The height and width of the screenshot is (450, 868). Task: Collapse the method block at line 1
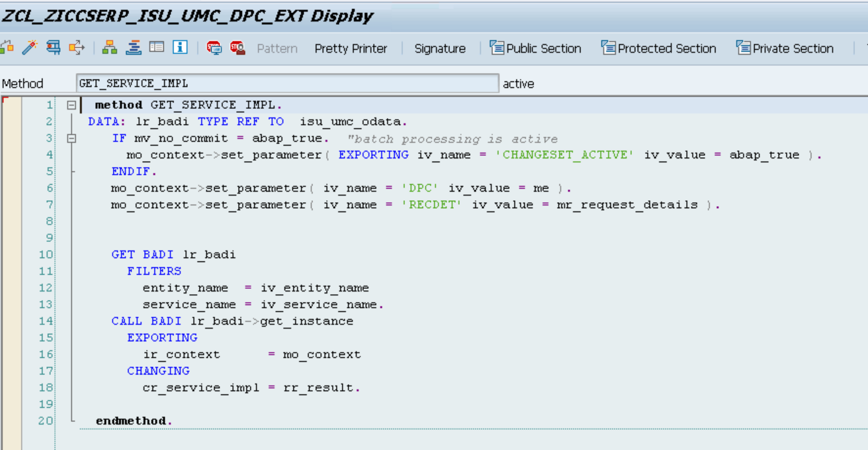(72, 105)
